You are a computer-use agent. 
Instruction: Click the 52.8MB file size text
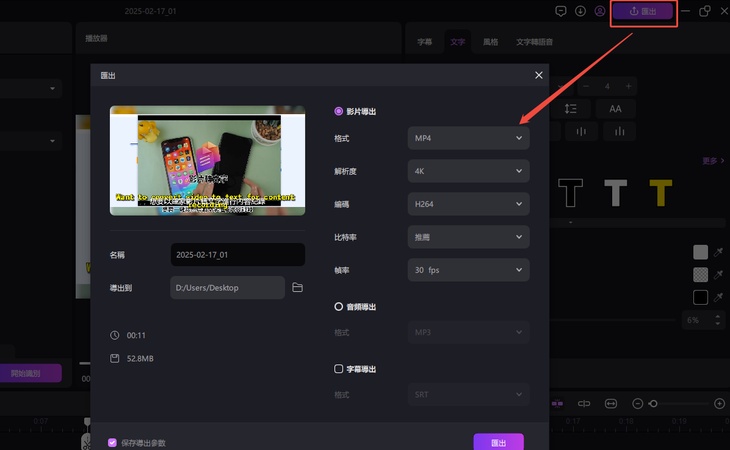pyautogui.click(x=140, y=358)
